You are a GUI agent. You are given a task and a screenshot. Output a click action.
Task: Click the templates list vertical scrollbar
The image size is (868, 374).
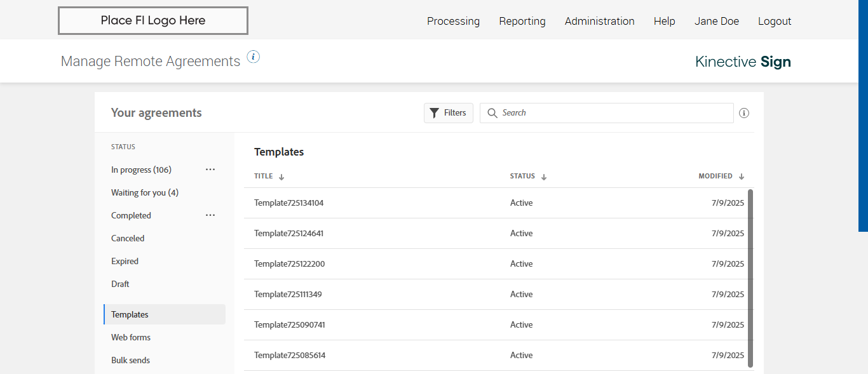(750, 277)
